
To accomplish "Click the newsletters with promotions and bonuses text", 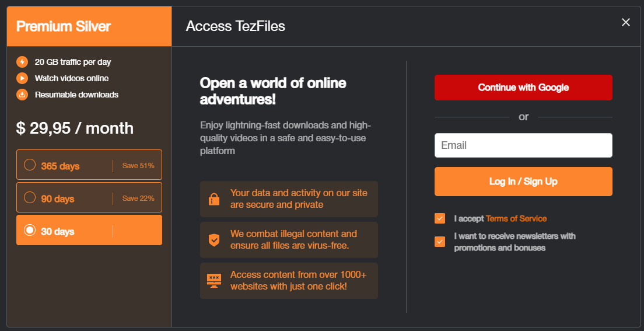I will (514, 242).
